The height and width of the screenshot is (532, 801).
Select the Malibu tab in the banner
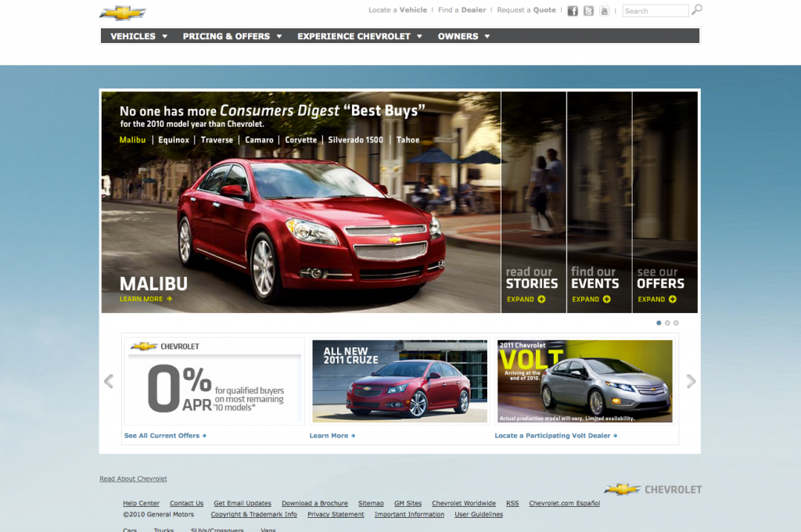[x=132, y=140]
